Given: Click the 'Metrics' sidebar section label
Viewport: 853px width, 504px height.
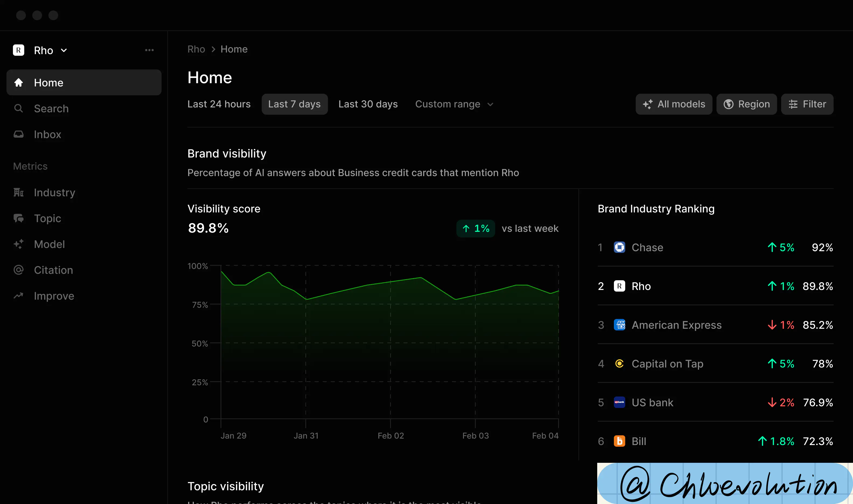Looking at the screenshot, I should pyautogui.click(x=30, y=166).
